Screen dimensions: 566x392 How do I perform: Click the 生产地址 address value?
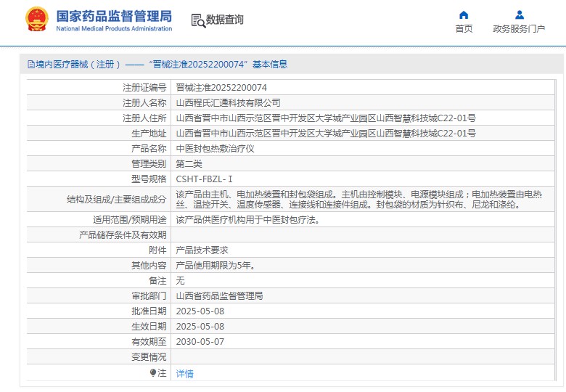click(326, 133)
